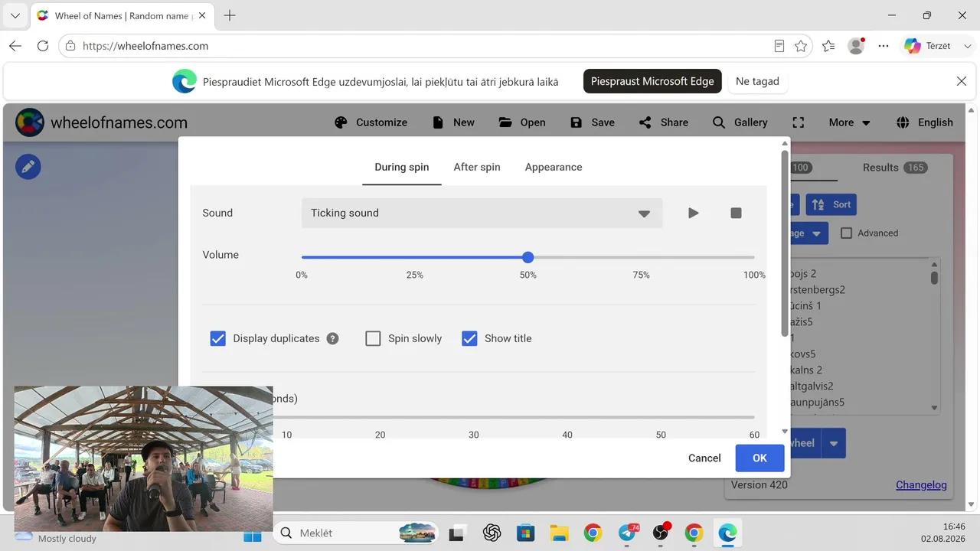
Task: Click New in the site toolbar
Action: 453,122
